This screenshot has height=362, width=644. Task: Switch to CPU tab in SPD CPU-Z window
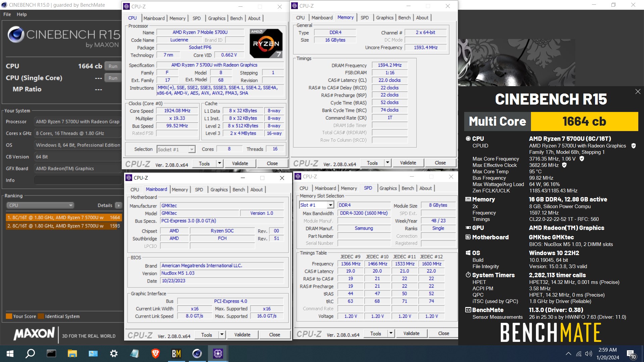pos(304,188)
